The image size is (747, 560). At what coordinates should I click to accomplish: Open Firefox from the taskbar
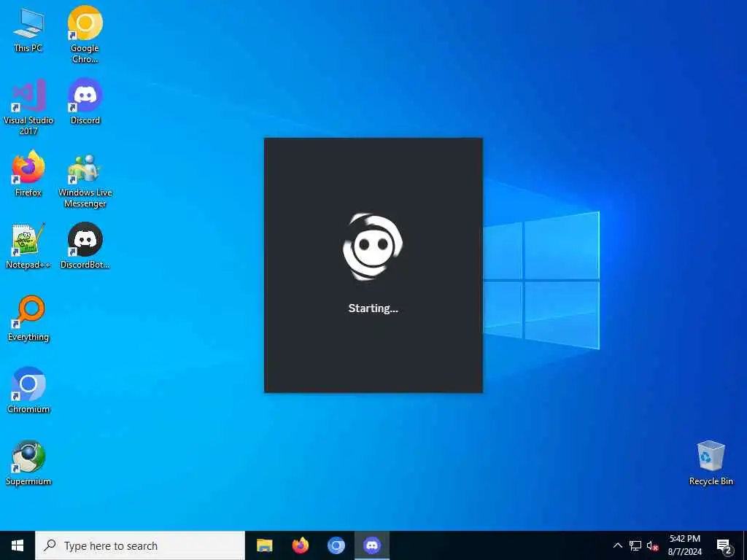[300, 545]
